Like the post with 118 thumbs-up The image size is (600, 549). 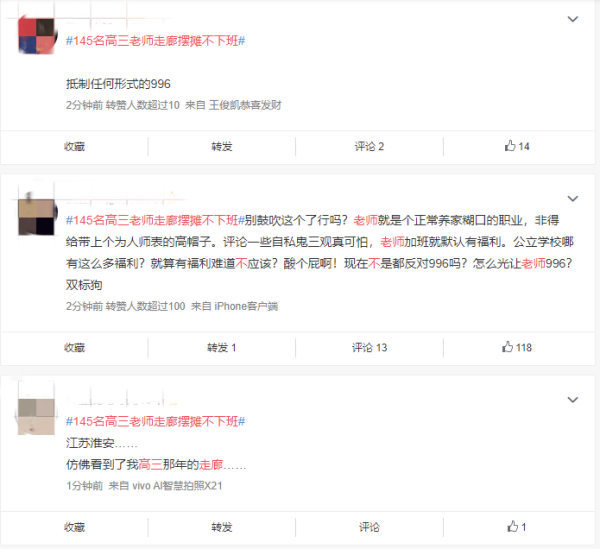click(x=517, y=347)
